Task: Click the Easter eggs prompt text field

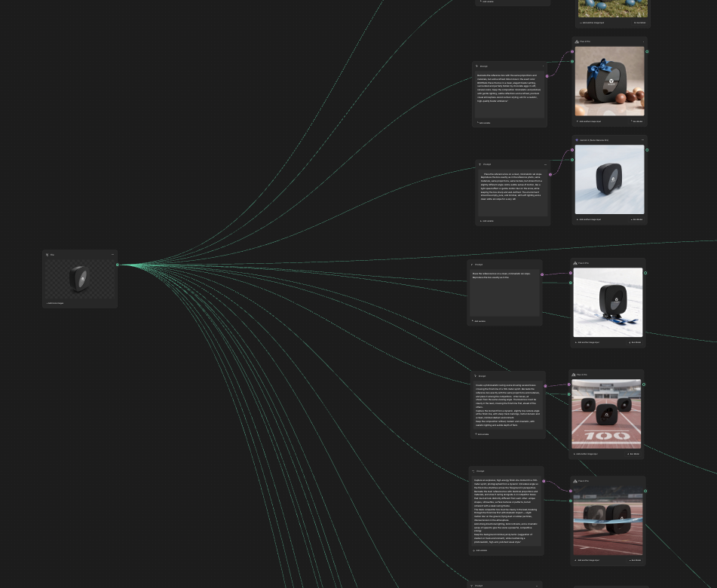Action: click(x=510, y=94)
